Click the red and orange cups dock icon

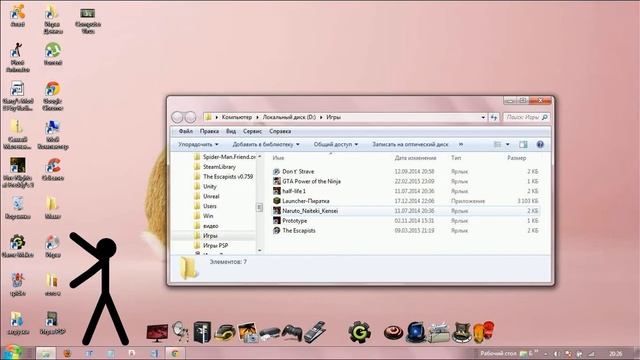pyautogui.click(x=484, y=332)
